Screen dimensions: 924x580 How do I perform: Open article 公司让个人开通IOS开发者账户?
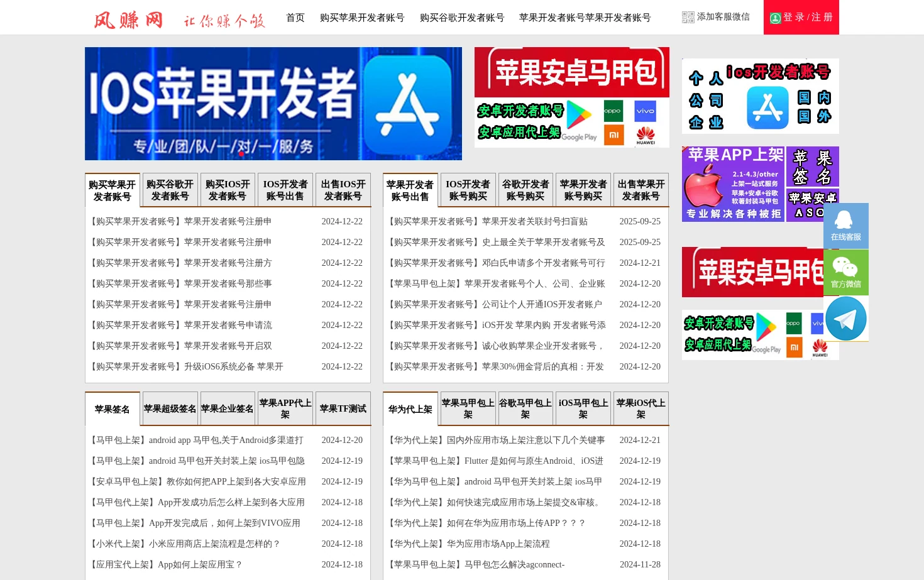click(x=542, y=304)
